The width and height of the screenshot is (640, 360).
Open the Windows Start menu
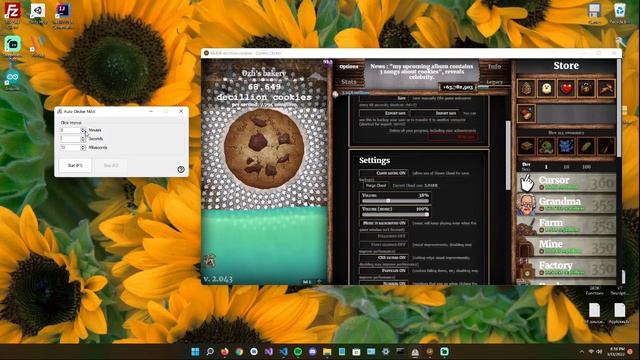(x=196, y=351)
